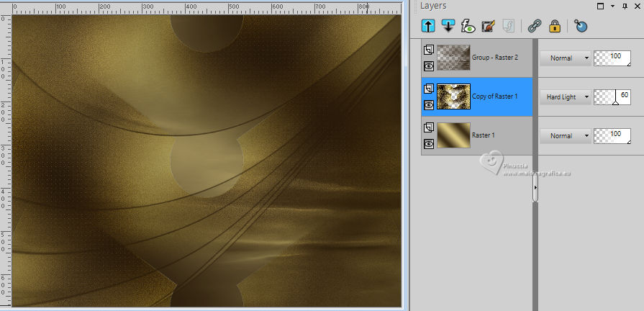Click the Move Layer Down arrow icon
This screenshot has width=644, height=311.
[x=448, y=26]
